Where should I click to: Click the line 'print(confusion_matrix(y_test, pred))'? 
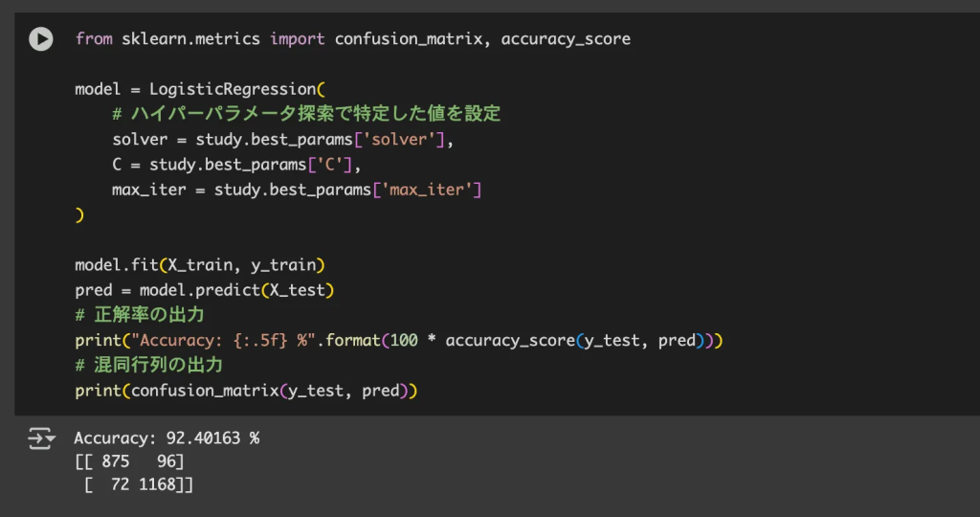click(x=246, y=391)
